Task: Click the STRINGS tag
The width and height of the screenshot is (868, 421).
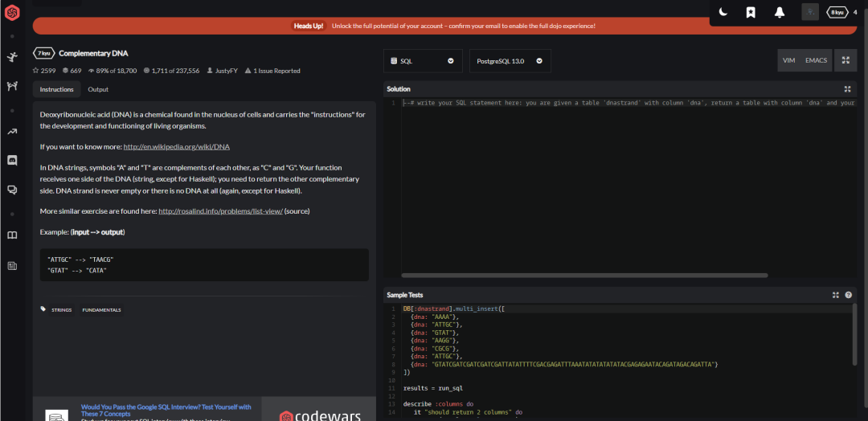Action: [x=61, y=309]
